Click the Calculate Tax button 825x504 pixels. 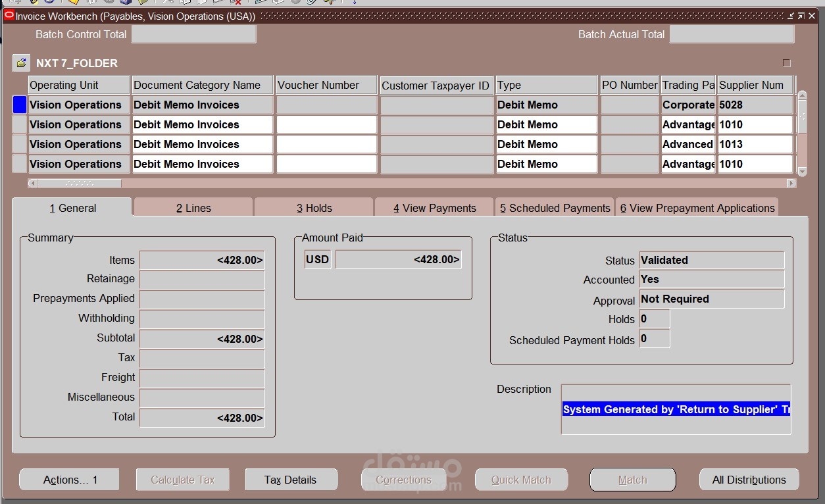[183, 480]
